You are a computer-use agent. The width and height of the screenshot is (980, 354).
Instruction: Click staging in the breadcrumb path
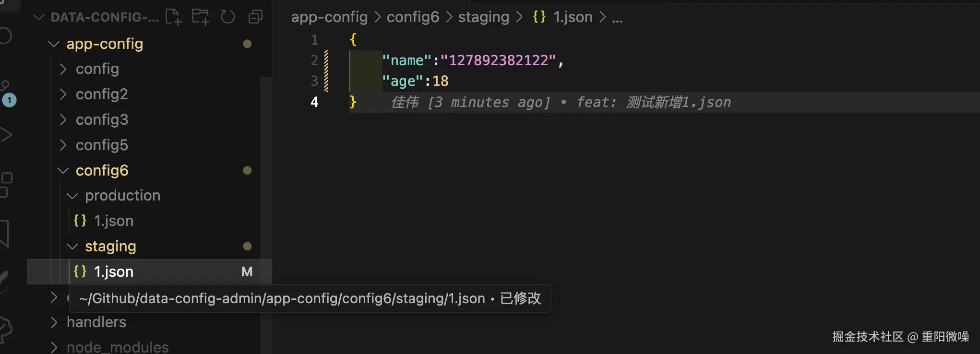(x=483, y=17)
